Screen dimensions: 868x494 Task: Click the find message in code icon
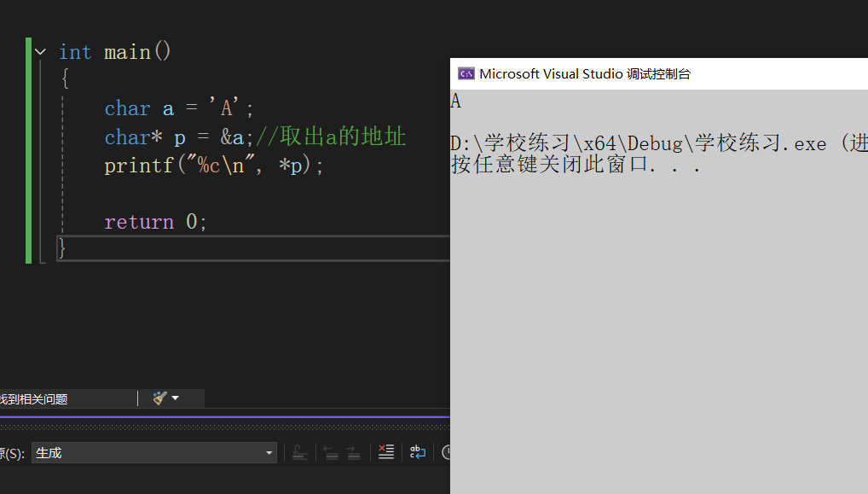point(299,452)
